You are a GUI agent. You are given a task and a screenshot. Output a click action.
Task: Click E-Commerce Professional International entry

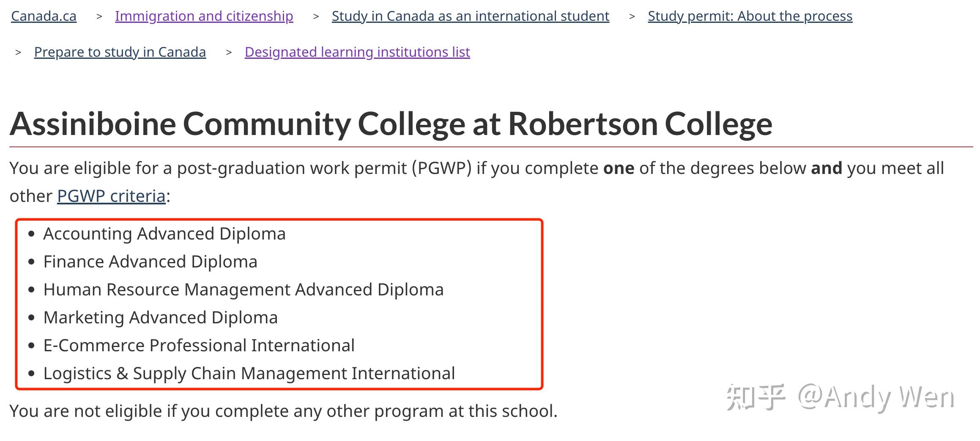tap(199, 345)
